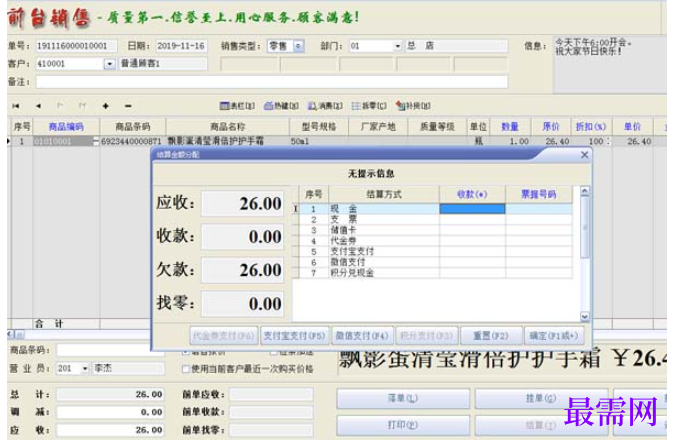The height and width of the screenshot is (443, 676).
Task: Click the 收款(*) column header in dialog
Action: [x=472, y=194]
